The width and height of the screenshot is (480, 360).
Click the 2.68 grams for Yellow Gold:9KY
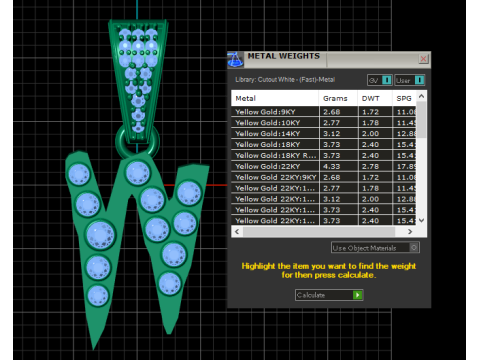338,112
